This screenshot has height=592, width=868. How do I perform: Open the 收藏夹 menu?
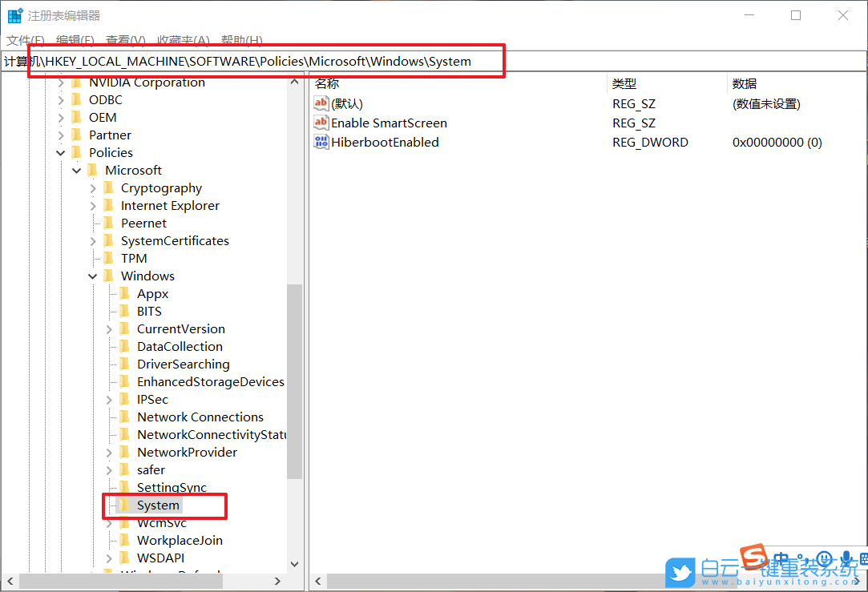pyautogui.click(x=182, y=40)
